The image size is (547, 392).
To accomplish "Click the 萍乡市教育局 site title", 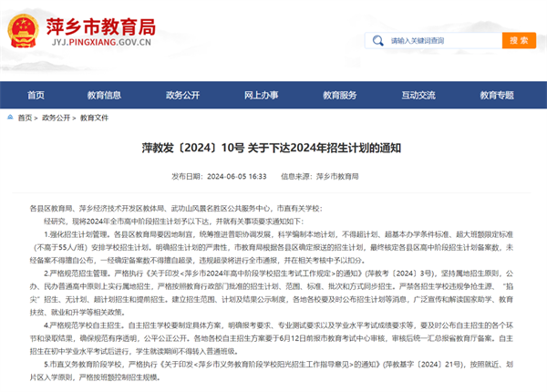I will [x=101, y=26].
